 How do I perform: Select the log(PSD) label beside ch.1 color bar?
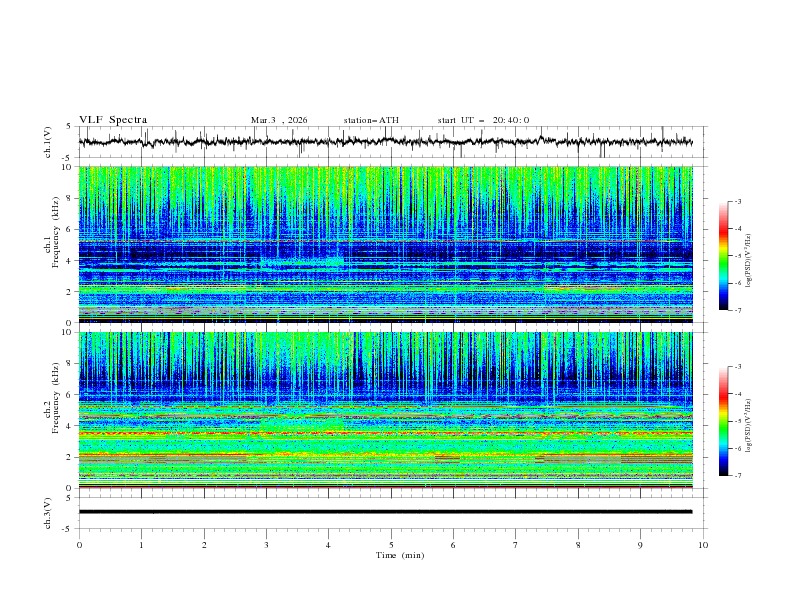tap(748, 261)
